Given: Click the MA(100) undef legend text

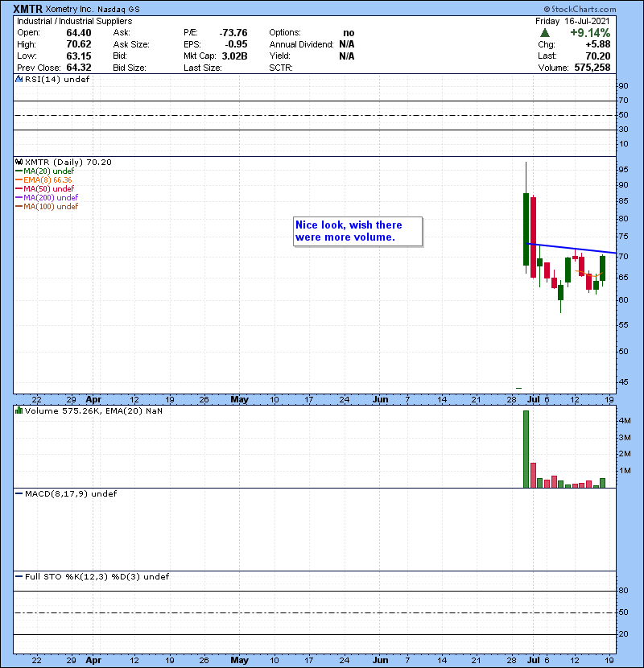Looking at the screenshot, I should point(51,207).
